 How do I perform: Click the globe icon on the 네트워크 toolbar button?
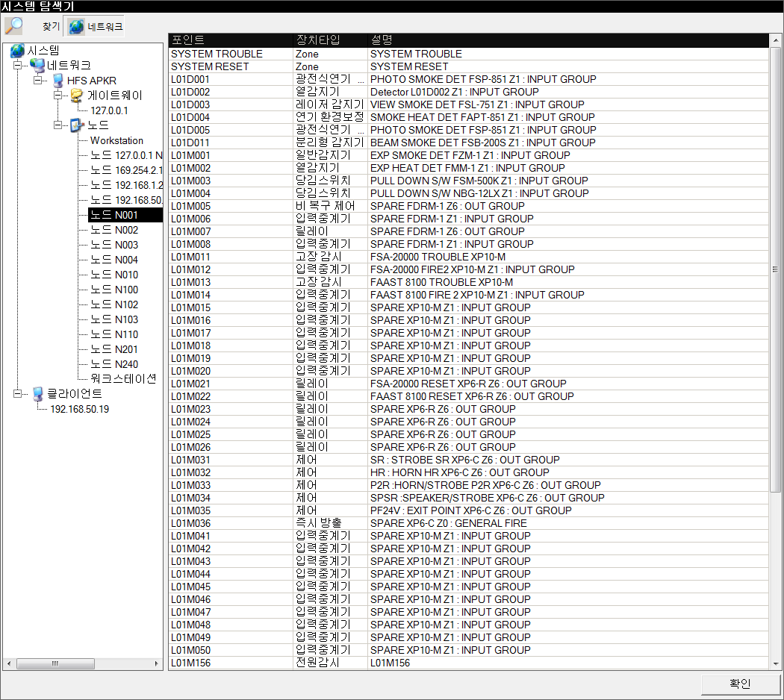coord(76,27)
